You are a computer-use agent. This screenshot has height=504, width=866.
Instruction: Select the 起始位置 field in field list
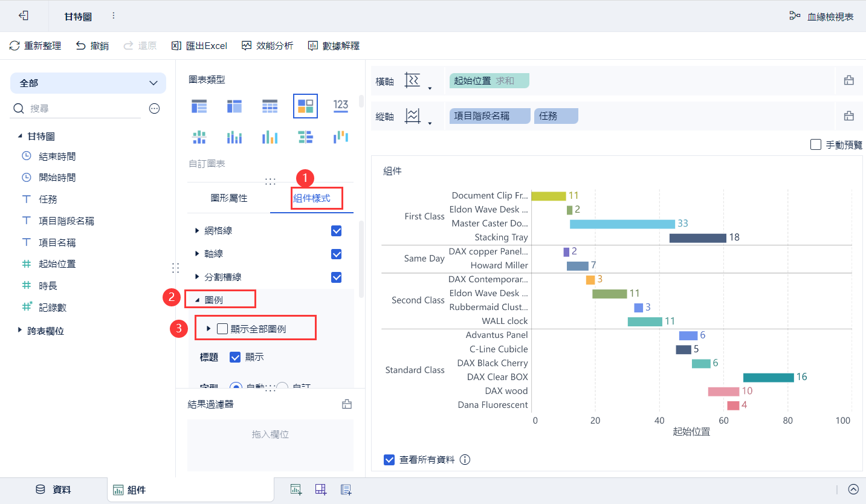point(57,264)
